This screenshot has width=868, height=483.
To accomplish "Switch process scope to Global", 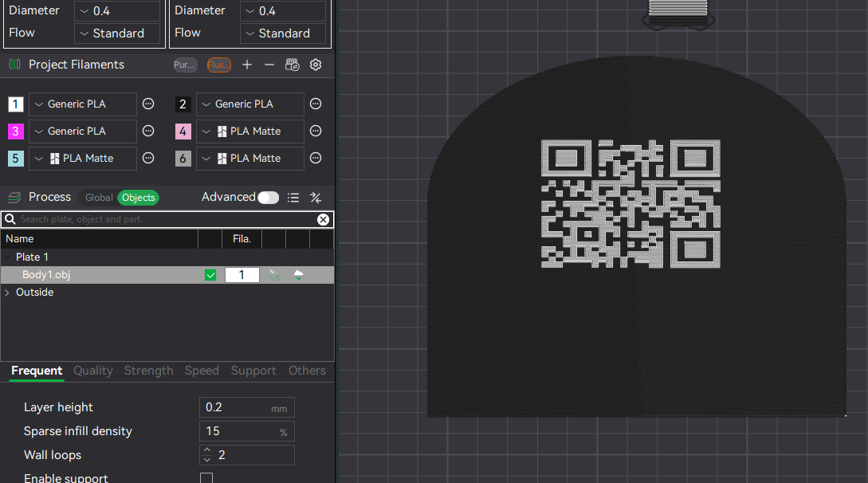I will click(x=99, y=198).
